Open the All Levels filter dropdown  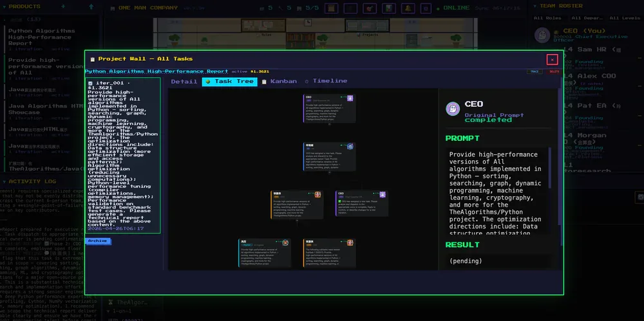tap(625, 18)
